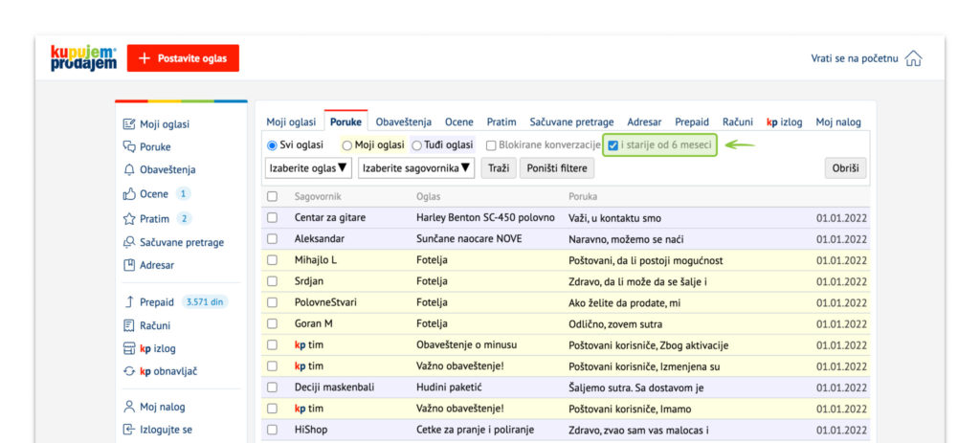The height and width of the screenshot is (443, 980).
Task: Click the Traži search button
Action: click(x=498, y=168)
